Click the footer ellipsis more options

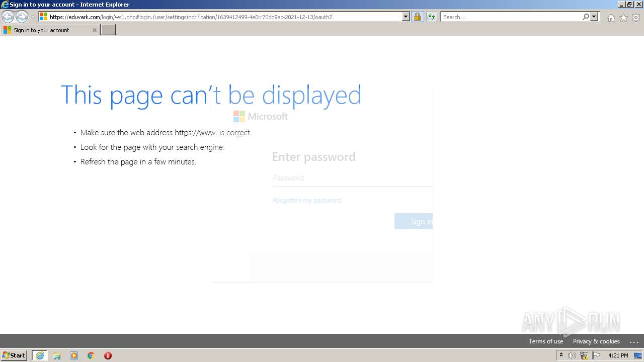coord(634,341)
